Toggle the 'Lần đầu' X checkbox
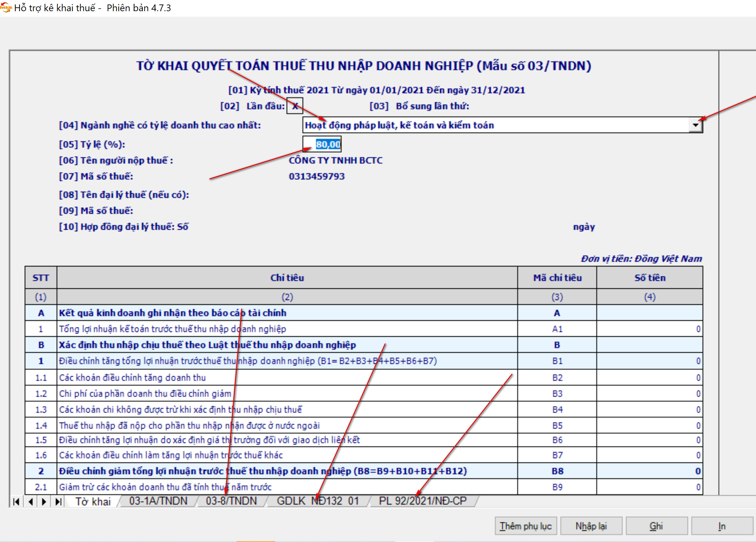Screen dimensions: 756x542 point(295,106)
